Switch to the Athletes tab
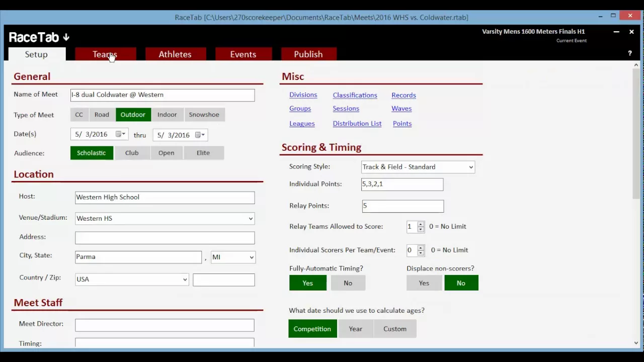 pyautogui.click(x=175, y=54)
